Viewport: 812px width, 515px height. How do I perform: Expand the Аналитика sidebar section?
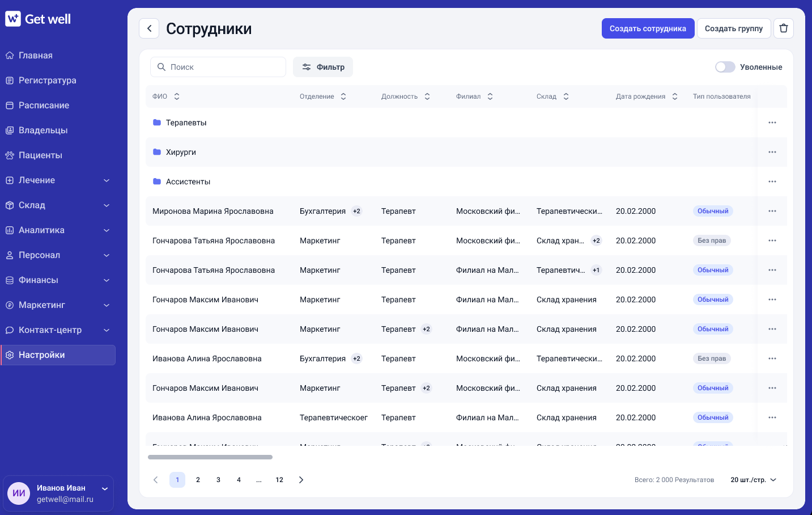[107, 230]
